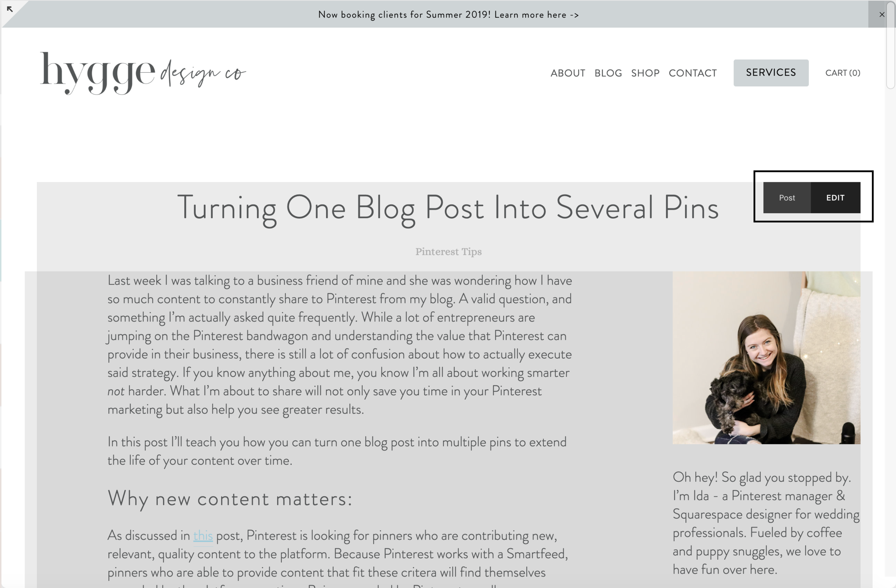Image resolution: width=896 pixels, height=588 pixels.
Task: Open the Now booking clients announcement link
Action: 448,15
